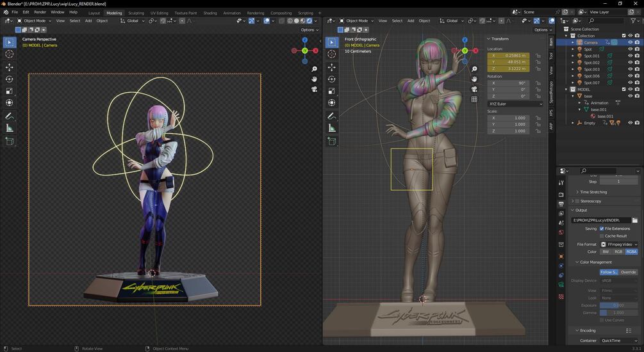Exclude MODEL collection with its checkbox
This screenshot has width=644, height=352.
(623, 90)
